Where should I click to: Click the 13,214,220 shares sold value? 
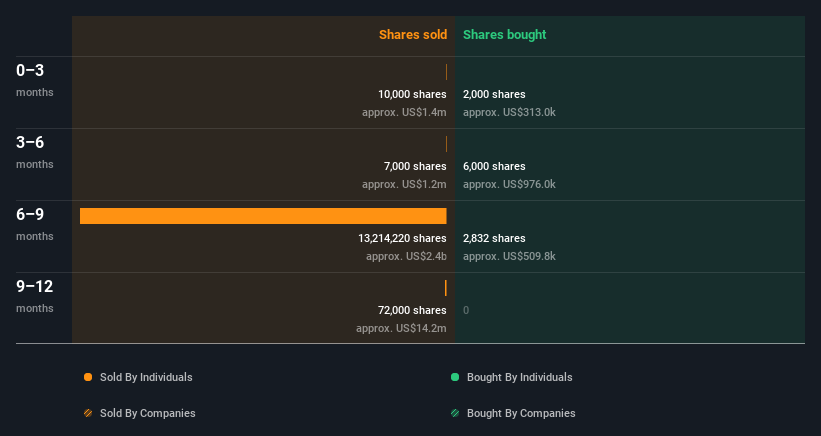[x=402, y=238]
